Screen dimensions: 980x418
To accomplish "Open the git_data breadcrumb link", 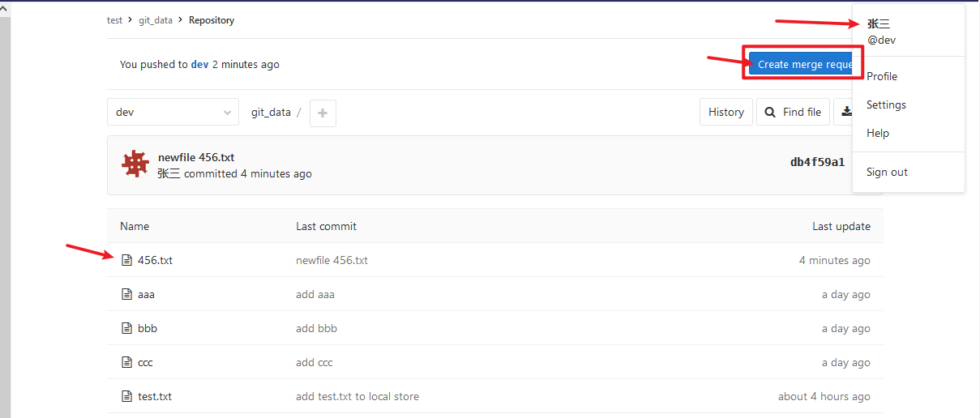I will click(156, 20).
